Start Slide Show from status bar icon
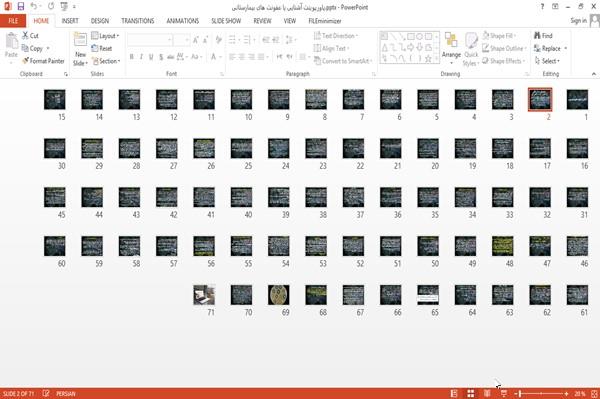Viewport: 600px width, 399px height. 504,394
